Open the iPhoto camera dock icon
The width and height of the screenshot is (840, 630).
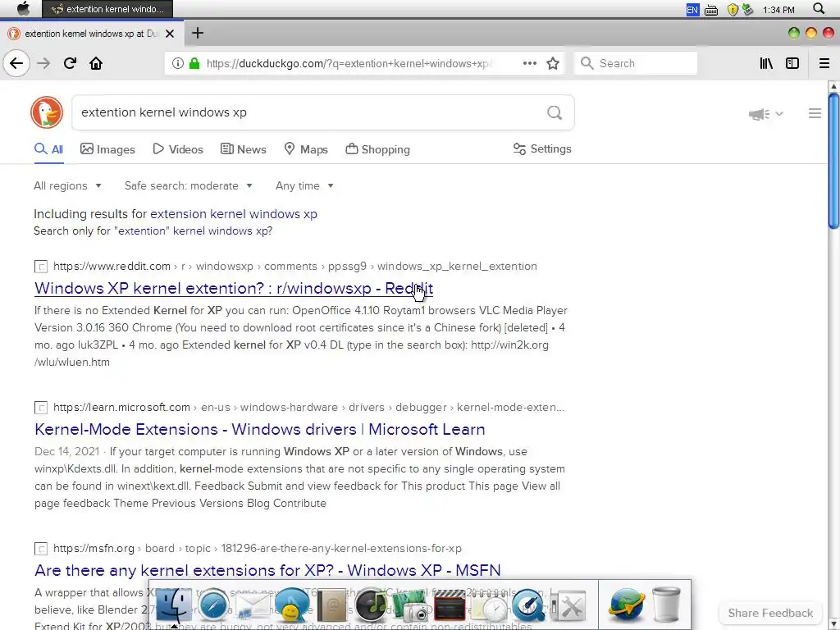(410, 605)
